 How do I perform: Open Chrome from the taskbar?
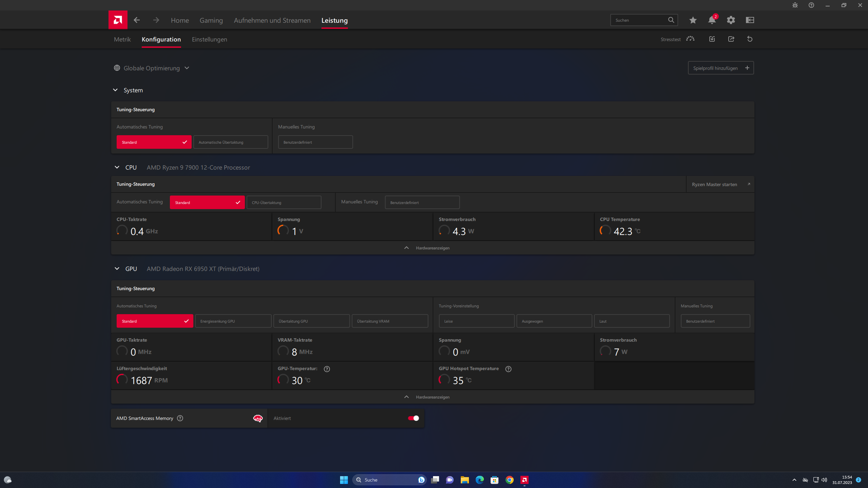pyautogui.click(x=509, y=480)
